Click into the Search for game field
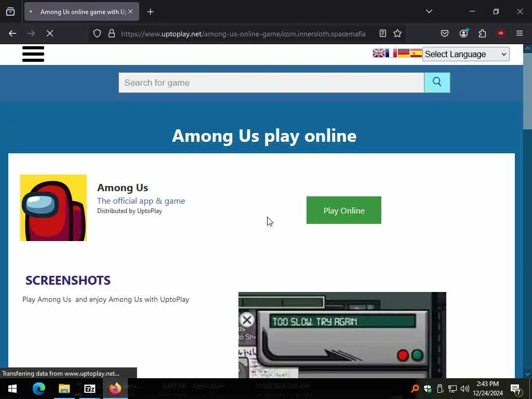Image resolution: width=532 pixels, height=399 pixels. click(x=271, y=83)
